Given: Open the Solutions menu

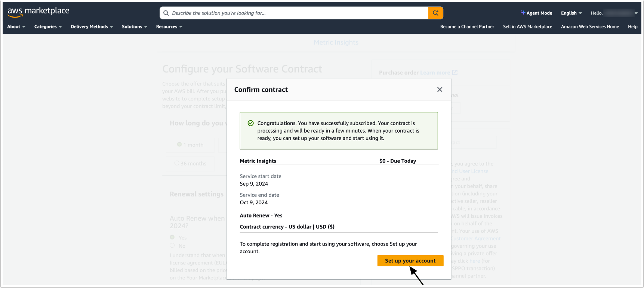Looking at the screenshot, I should pyautogui.click(x=134, y=27).
